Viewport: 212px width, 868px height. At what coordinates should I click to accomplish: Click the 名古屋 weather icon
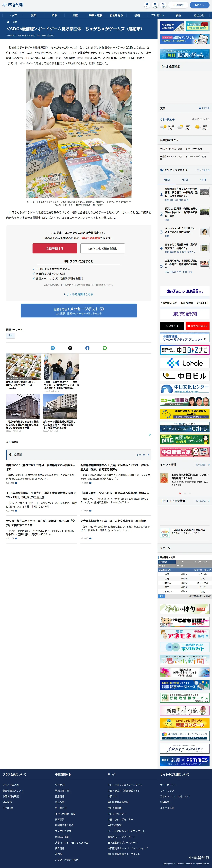pyautogui.click(x=163, y=127)
